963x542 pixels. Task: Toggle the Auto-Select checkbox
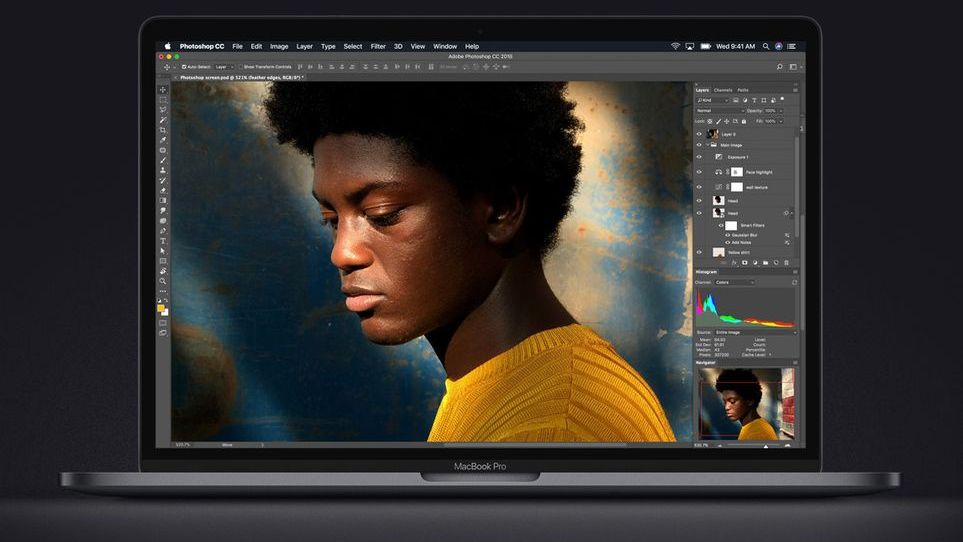click(x=184, y=67)
